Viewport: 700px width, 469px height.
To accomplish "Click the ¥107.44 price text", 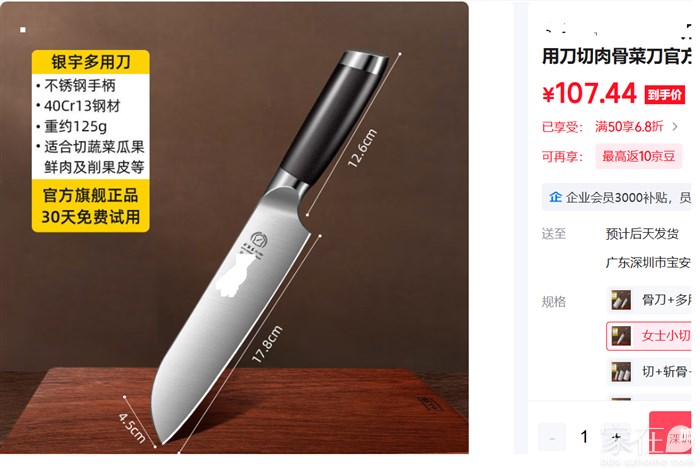I will (589, 93).
